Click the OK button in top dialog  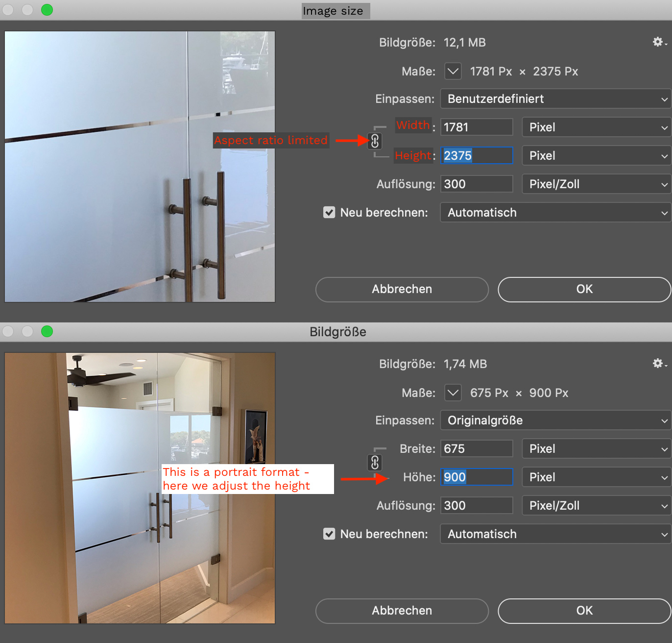click(x=584, y=289)
